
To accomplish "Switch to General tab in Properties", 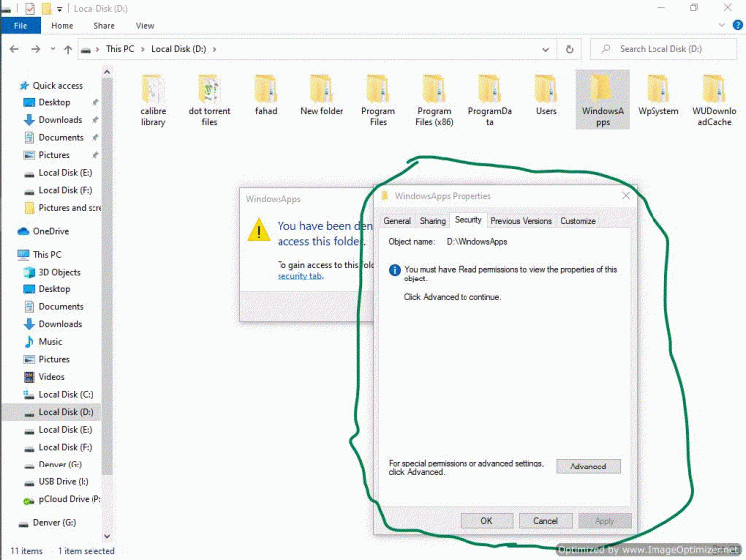I will tap(397, 221).
